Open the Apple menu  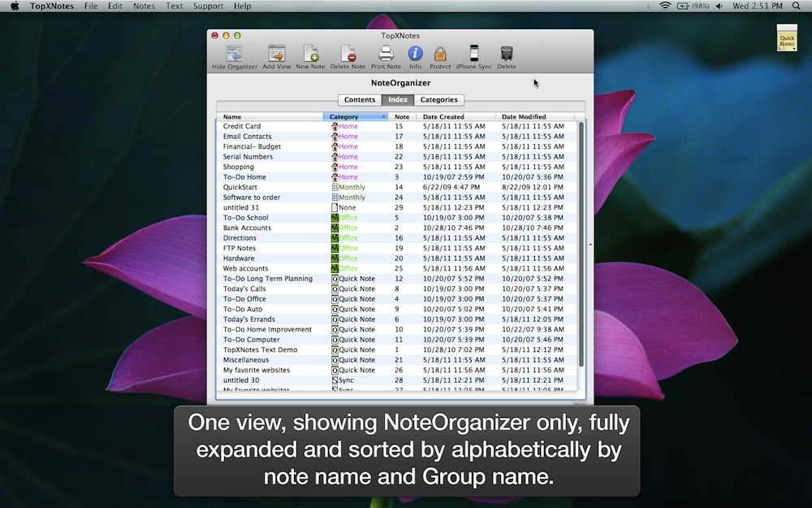coord(15,7)
